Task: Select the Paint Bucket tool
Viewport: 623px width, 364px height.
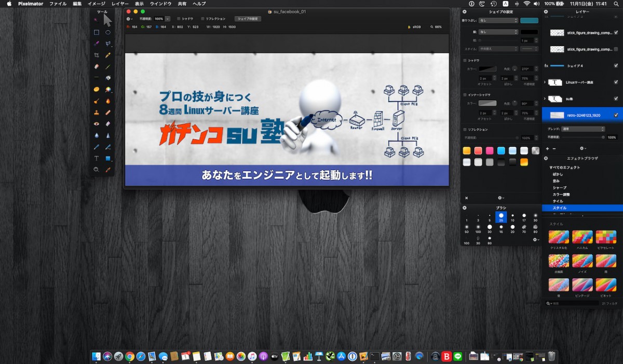Action: [108, 78]
